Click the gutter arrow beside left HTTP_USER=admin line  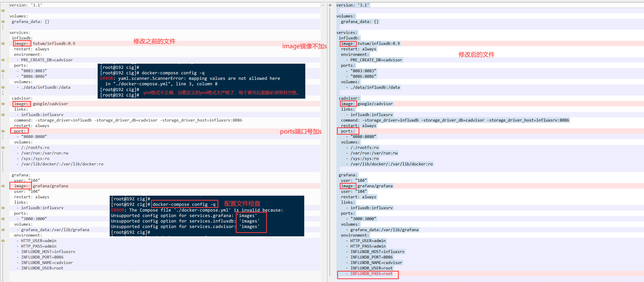coord(3,241)
